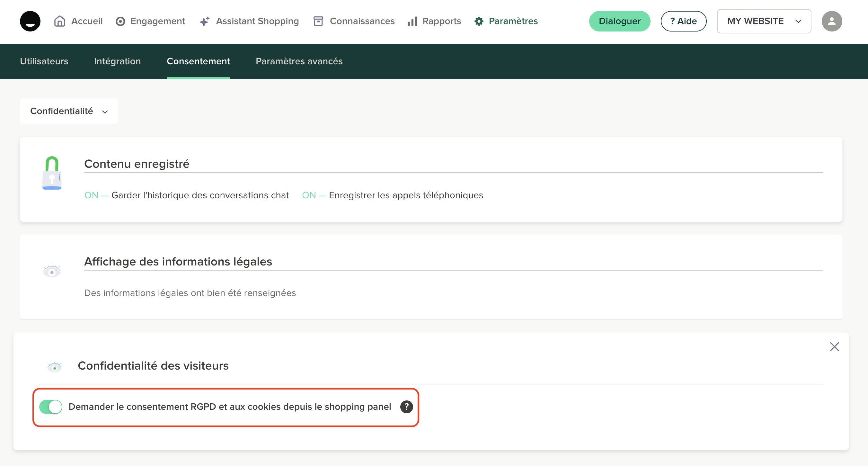Viewport: 868px width, 466px height.
Task: Click the chevron arrow in the MY WEBSITE box
Action: (798, 22)
